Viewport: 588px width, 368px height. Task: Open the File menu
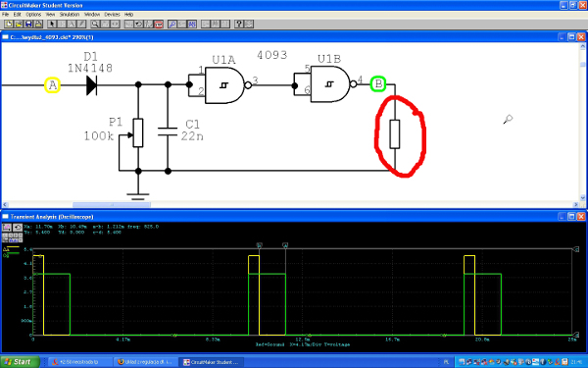pyautogui.click(x=5, y=15)
